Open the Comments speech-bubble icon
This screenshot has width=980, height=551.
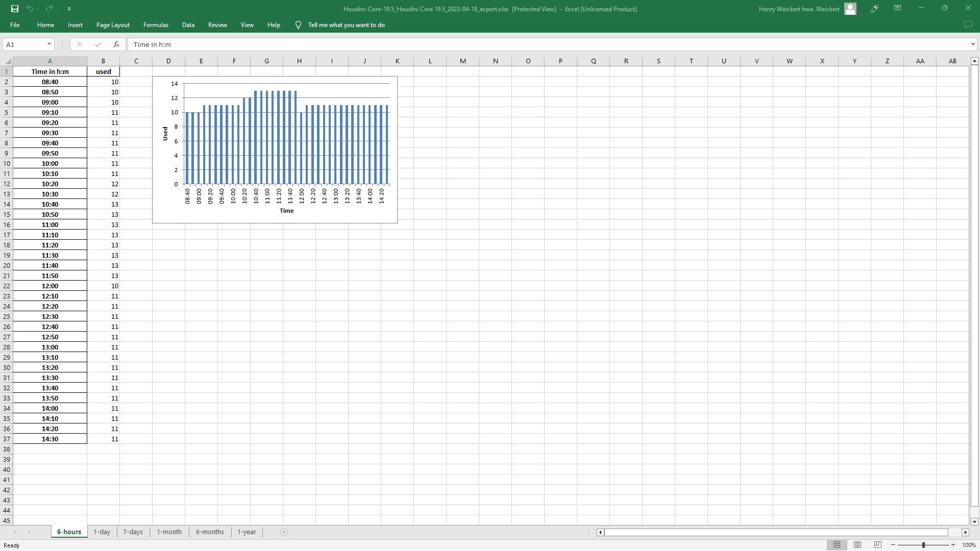(x=968, y=24)
